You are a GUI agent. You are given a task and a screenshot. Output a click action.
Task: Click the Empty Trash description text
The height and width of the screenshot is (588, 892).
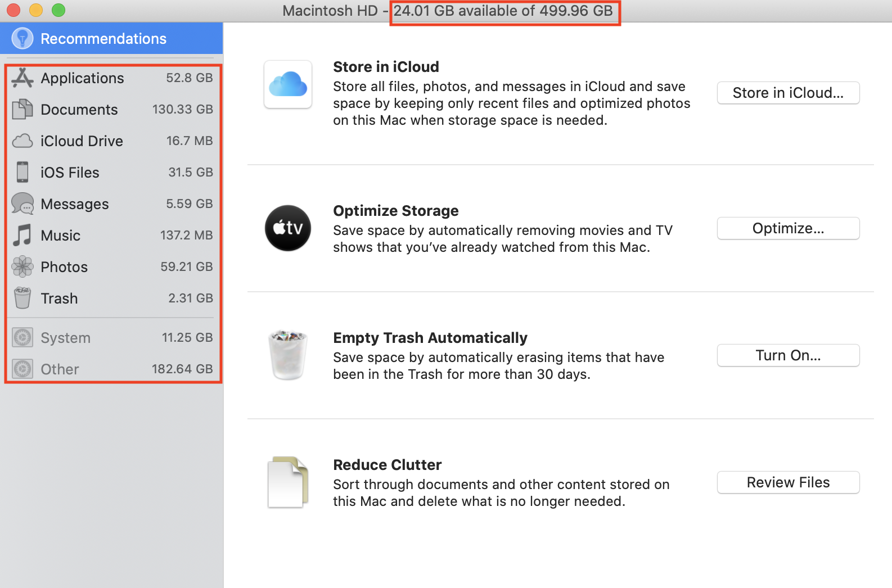coord(499,366)
